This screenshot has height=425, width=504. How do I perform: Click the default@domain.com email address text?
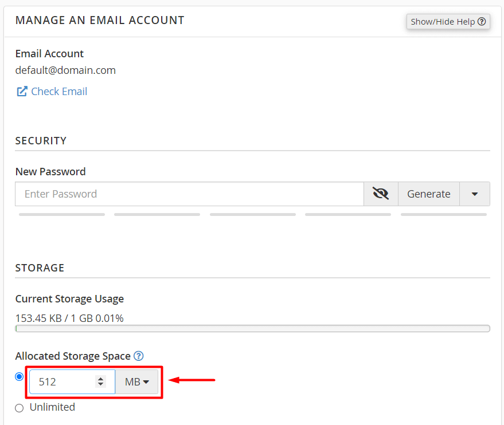pos(65,70)
